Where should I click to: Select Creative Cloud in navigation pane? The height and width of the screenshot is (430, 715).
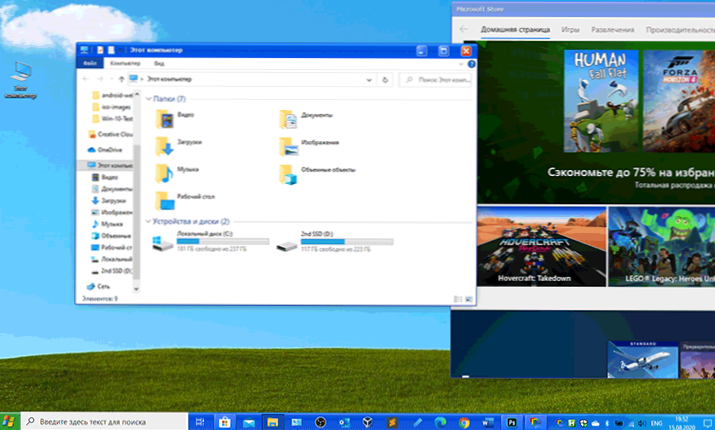coord(110,134)
